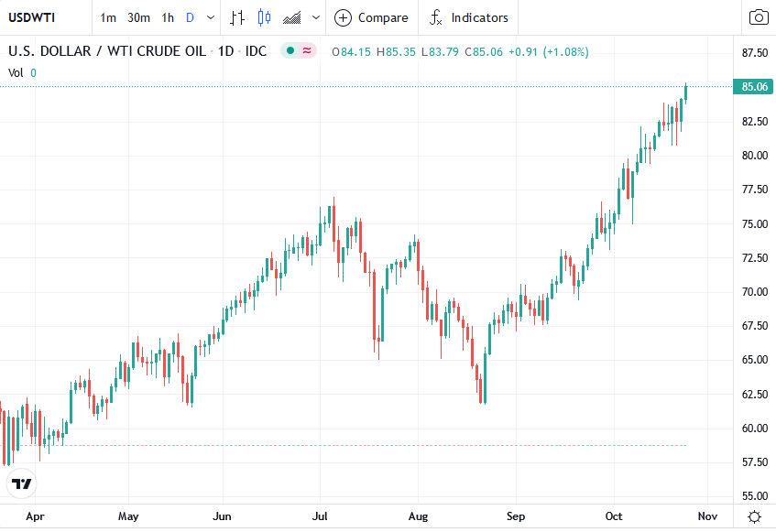Click the current price label 85.06

pos(753,86)
